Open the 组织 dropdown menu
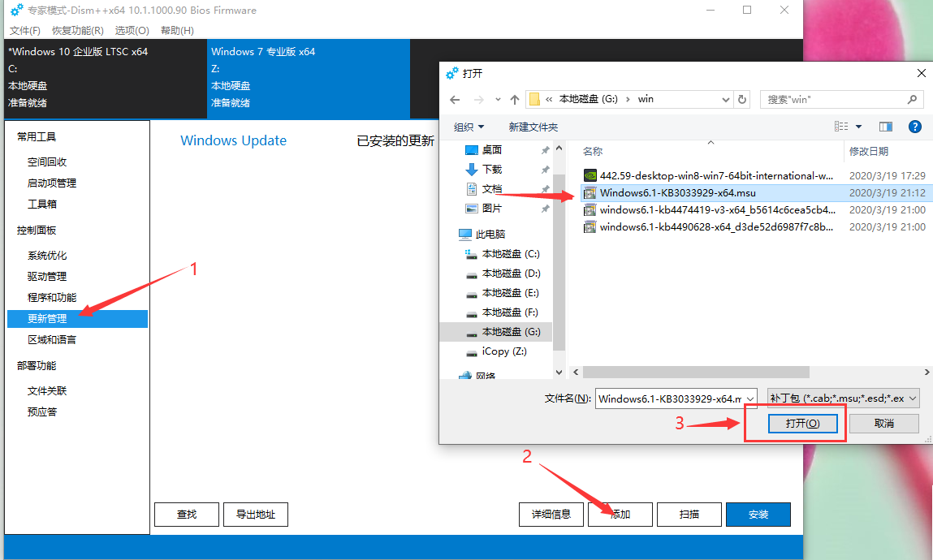The height and width of the screenshot is (560, 933). pyautogui.click(x=469, y=127)
